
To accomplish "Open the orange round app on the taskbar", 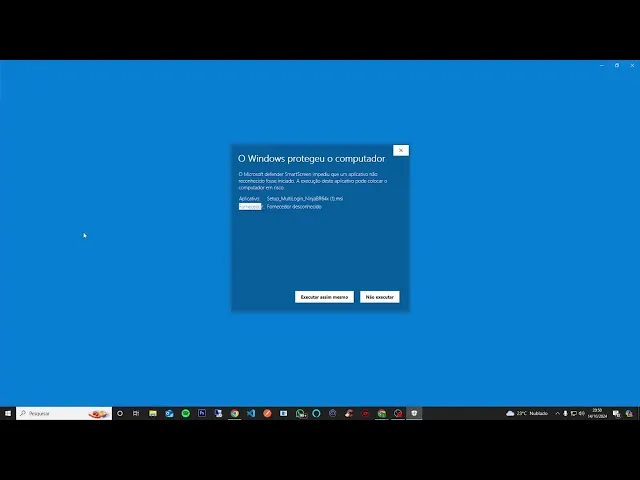I will click(267, 413).
